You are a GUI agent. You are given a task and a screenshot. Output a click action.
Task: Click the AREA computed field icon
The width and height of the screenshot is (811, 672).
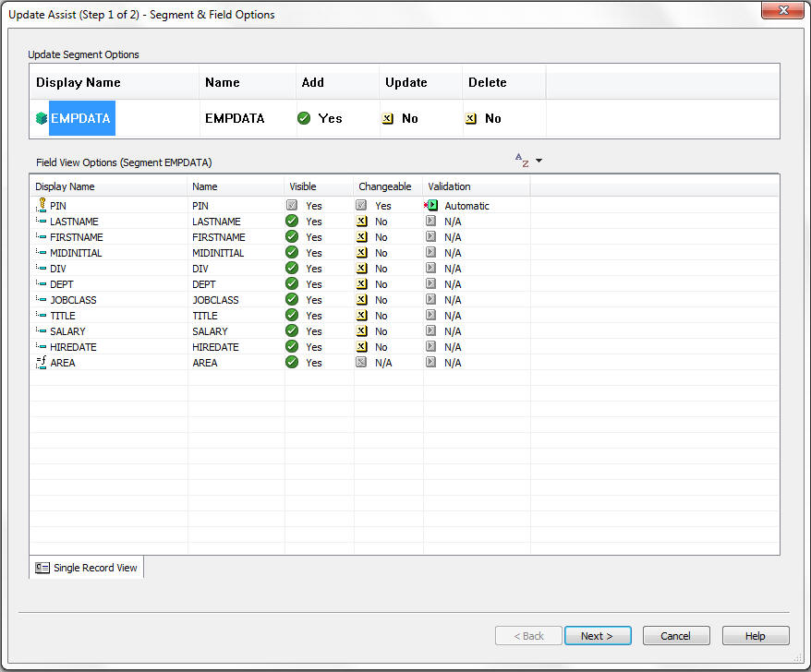(41, 363)
